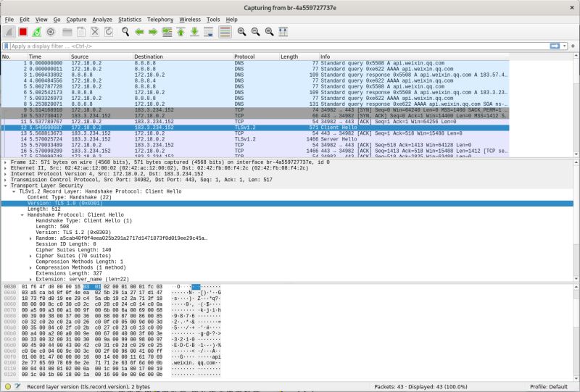Collapse the Handshake Protocol: Client Hello node
This screenshot has width=580, height=392.
22,215
